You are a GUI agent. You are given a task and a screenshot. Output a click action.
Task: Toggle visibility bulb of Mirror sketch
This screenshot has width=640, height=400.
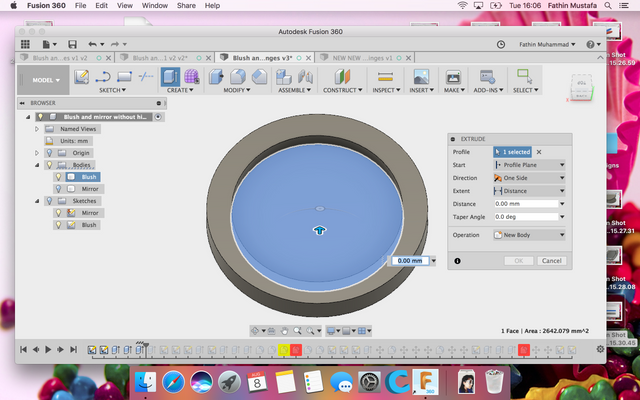pyautogui.click(x=58, y=213)
